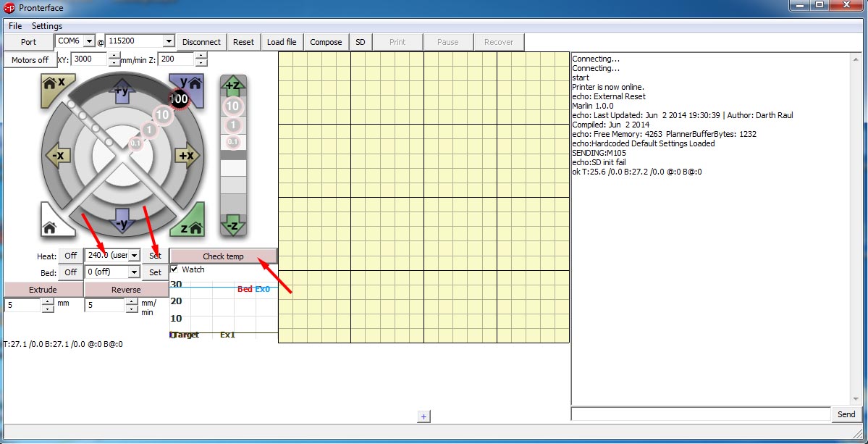
Task: Jog +X arrow on the jog wheel
Action: pos(187,156)
